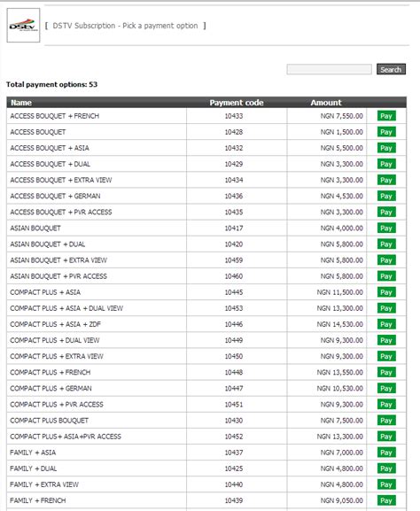
Task: Click payment code 10437
Action: (x=234, y=453)
